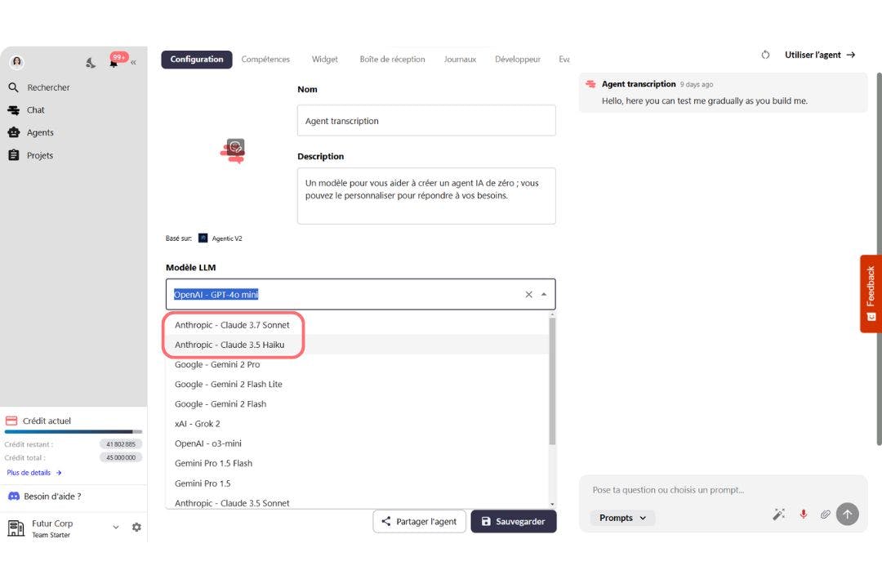Viewport: 882px width, 588px height.
Task: Collapse the Modèle LLM dropdown arrow
Action: click(x=544, y=294)
